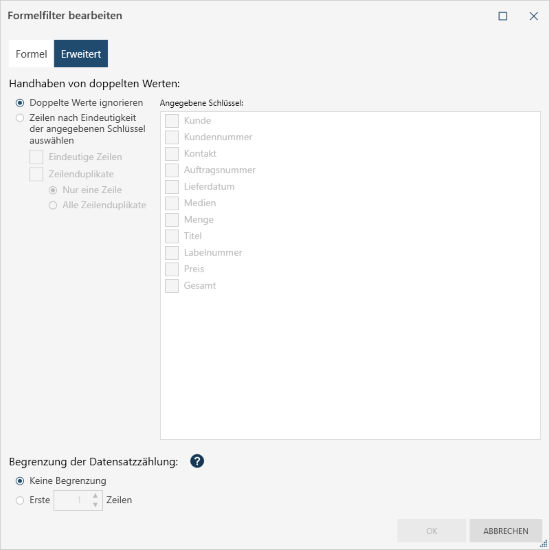Tick the Medien key checkbox

pyautogui.click(x=172, y=203)
